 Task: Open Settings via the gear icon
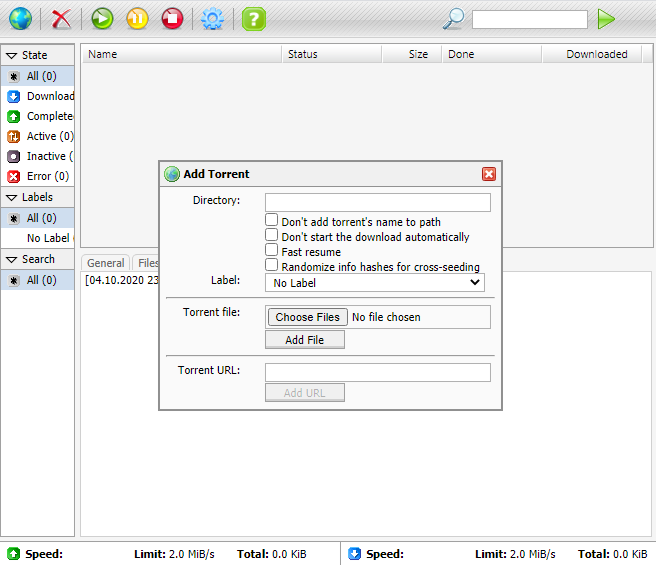click(x=212, y=19)
